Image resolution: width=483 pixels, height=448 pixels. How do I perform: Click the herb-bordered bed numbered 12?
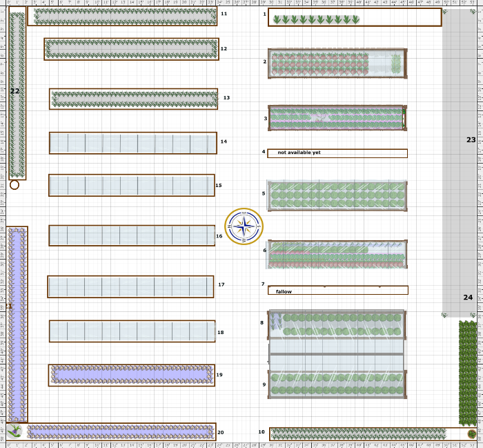(x=130, y=48)
